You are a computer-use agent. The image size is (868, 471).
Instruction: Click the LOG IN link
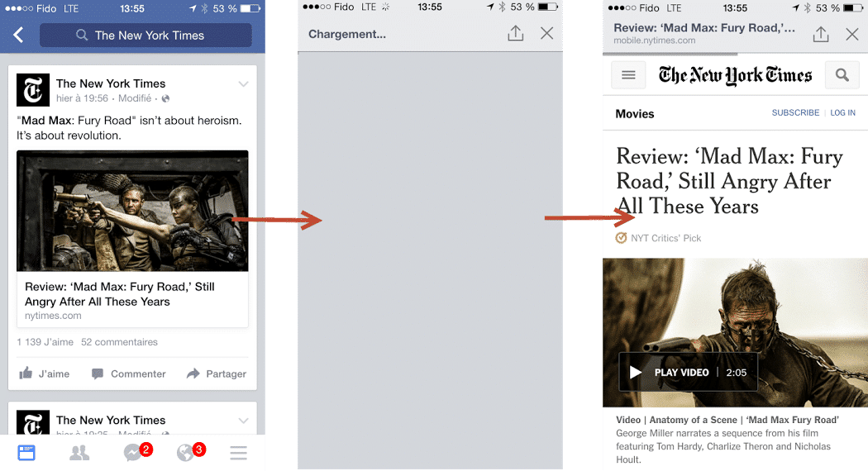842,113
